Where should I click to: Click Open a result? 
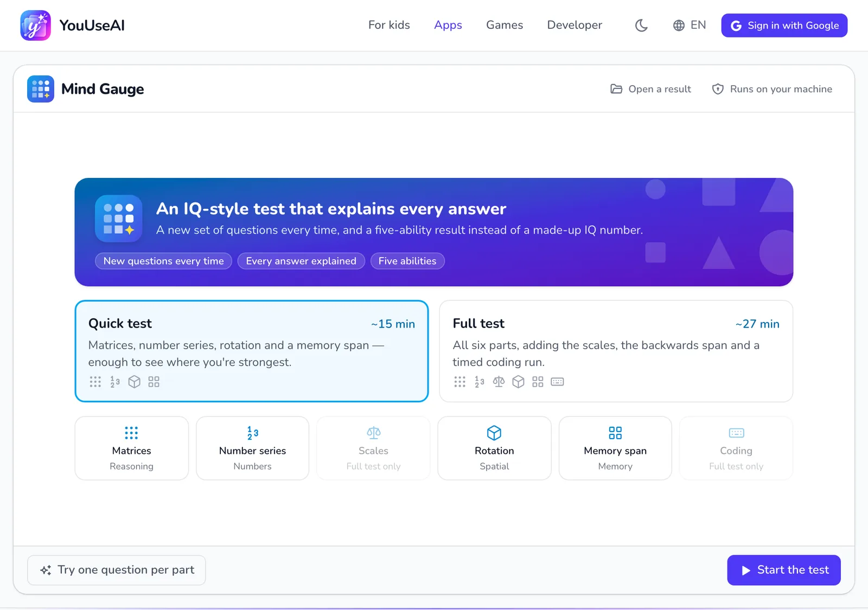[x=651, y=89]
